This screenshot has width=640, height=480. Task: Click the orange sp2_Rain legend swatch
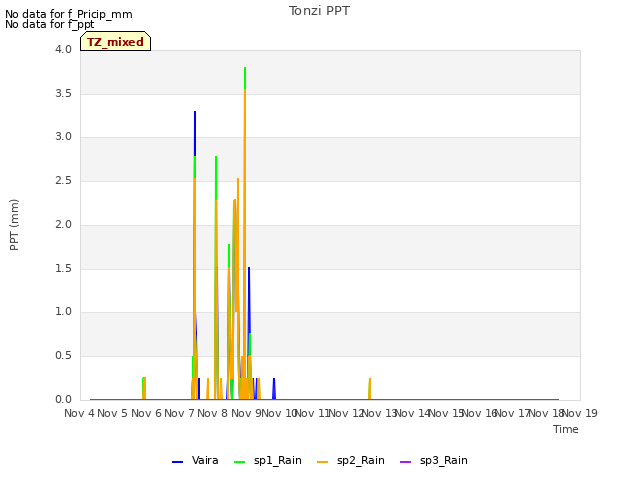322,462
